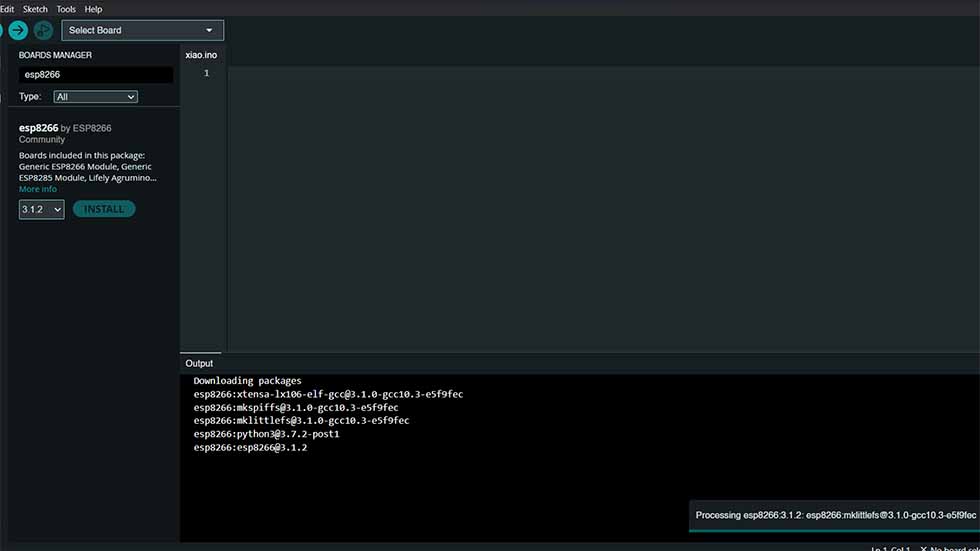Click the INSTALL button
The image size is (980, 551).
[x=104, y=209]
